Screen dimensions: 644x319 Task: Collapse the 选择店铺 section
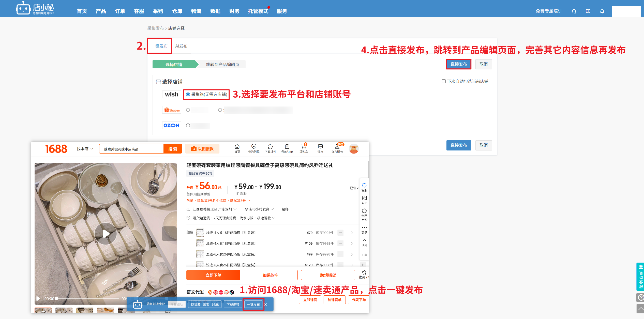158,82
